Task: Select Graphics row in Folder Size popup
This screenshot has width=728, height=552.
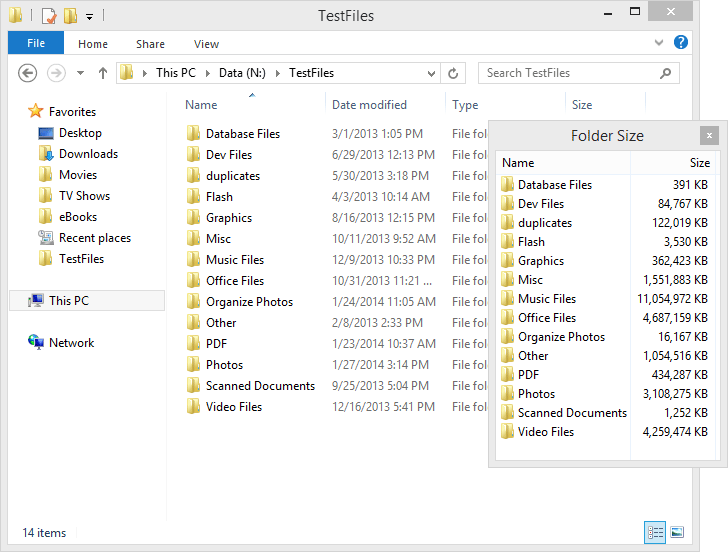Action: [605, 260]
